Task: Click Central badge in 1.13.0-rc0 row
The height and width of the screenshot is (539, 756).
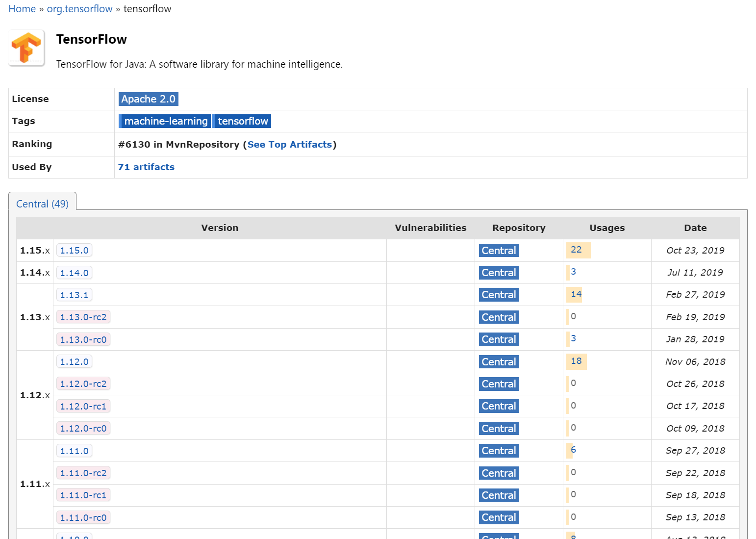Action: tap(499, 339)
